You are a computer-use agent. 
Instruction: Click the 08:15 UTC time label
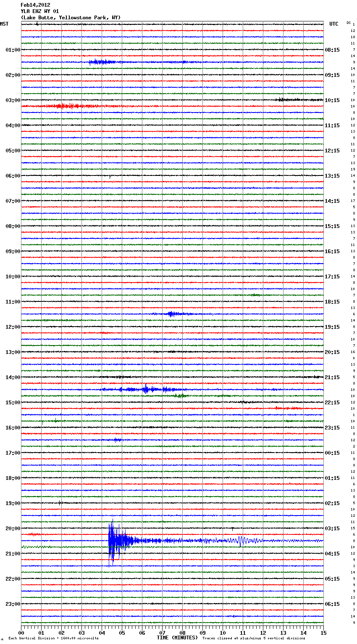332,50
